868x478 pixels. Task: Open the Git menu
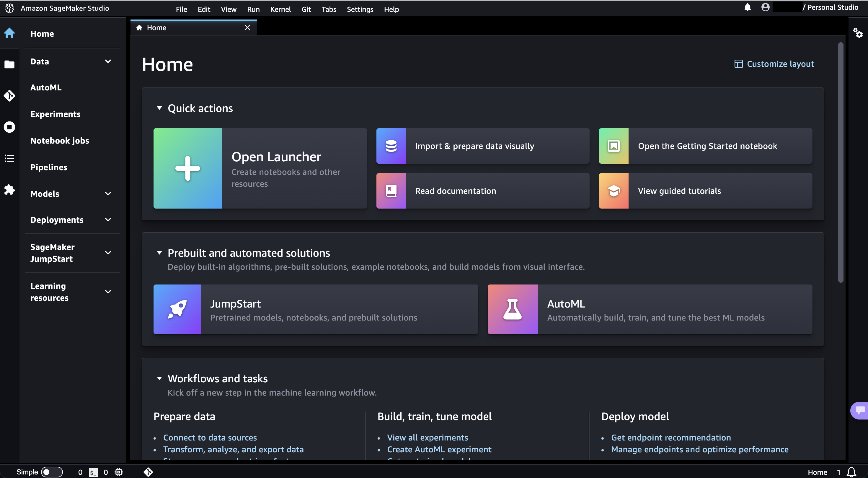(x=306, y=9)
